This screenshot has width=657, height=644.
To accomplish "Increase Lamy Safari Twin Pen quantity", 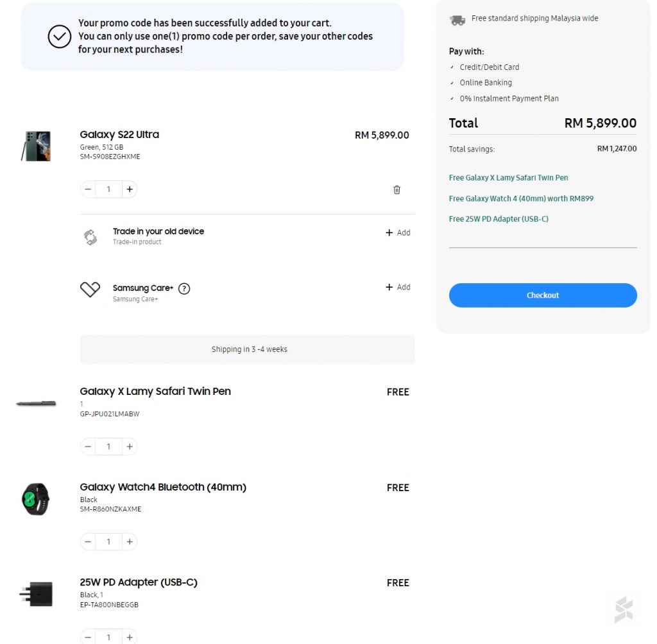I will 130,447.
